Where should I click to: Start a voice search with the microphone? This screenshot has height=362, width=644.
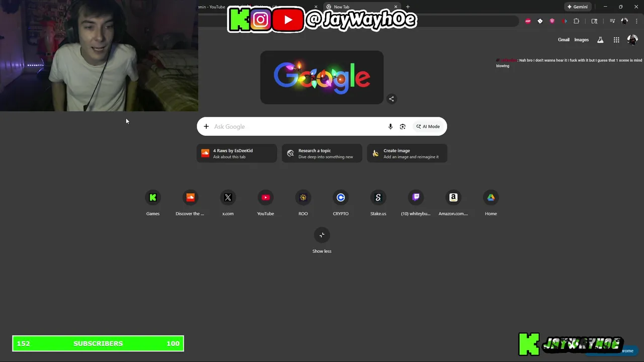390,127
